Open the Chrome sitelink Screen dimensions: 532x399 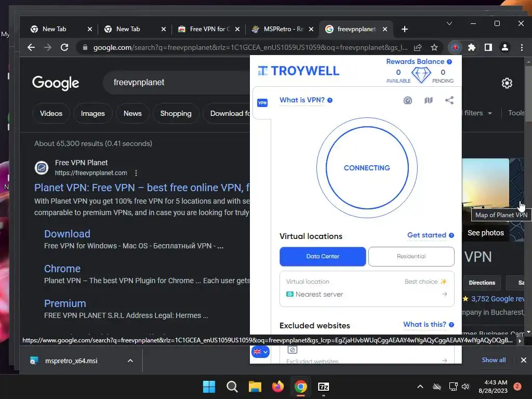pyautogui.click(x=62, y=269)
